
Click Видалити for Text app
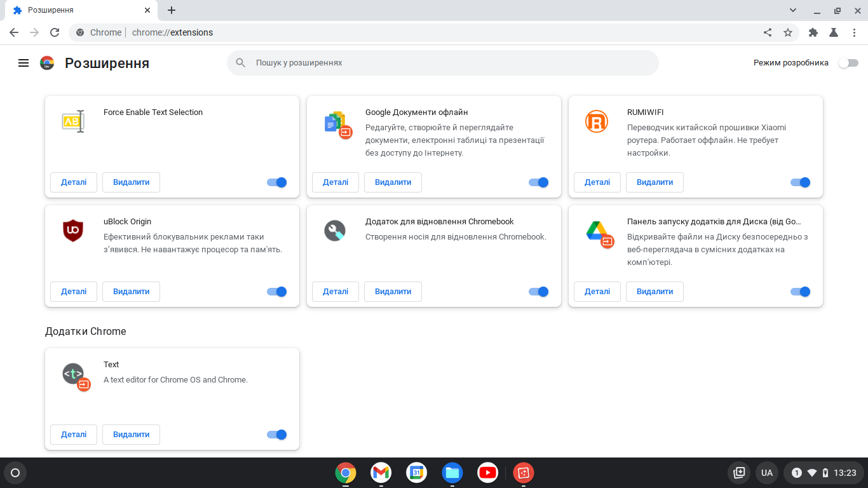[x=131, y=435]
